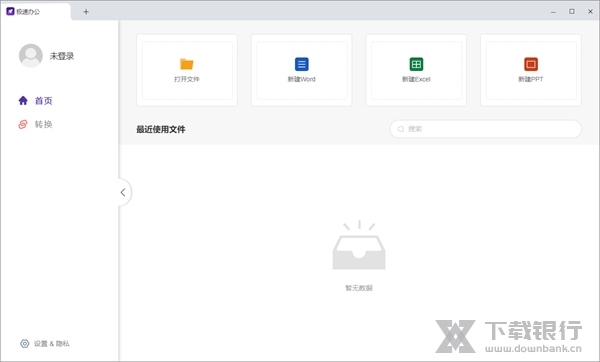Viewport: 600px width, 362px height.
Task: Open the 转换 convert section
Action: tap(35, 124)
